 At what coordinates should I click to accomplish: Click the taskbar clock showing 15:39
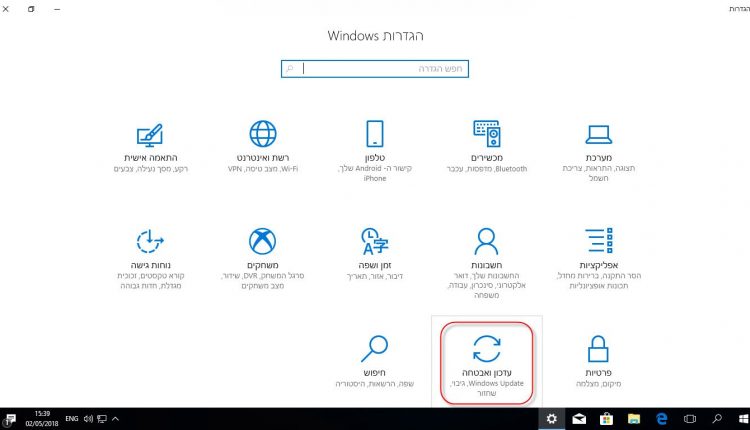pos(42,419)
